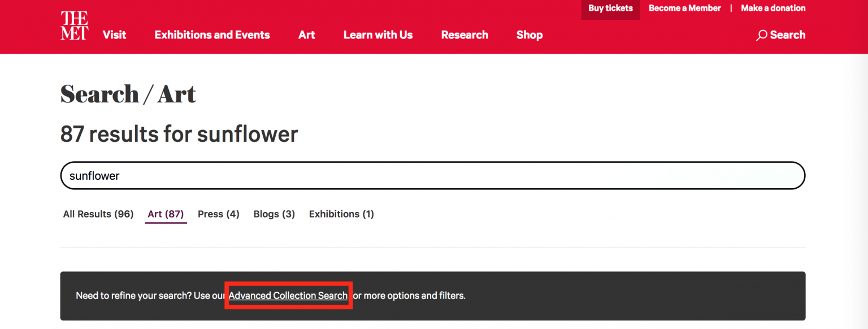The height and width of the screenshot is (329, 868).
Task: Click The Met logo
Action: coord(73,25)
